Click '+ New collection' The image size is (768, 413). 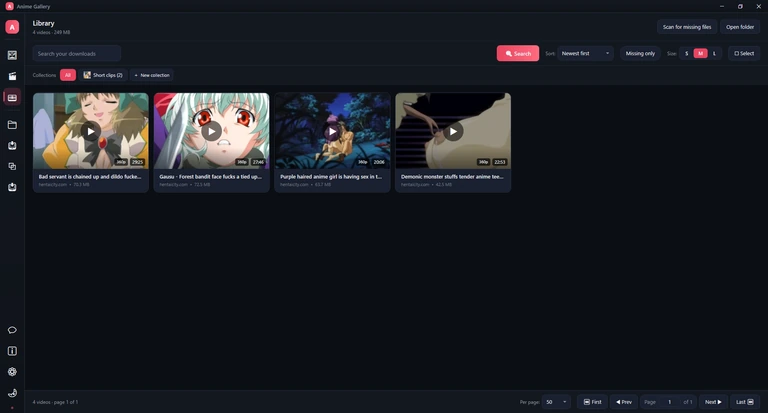[152, 75]
